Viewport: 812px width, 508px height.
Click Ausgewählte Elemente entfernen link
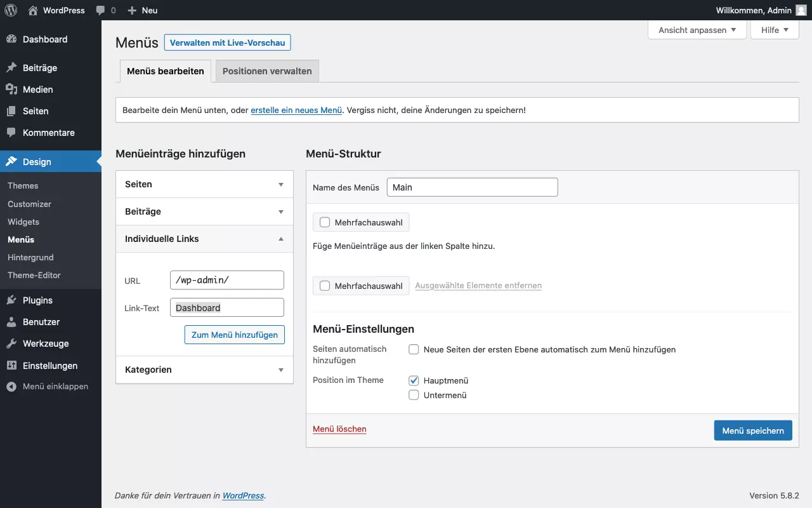pos(478,286)
